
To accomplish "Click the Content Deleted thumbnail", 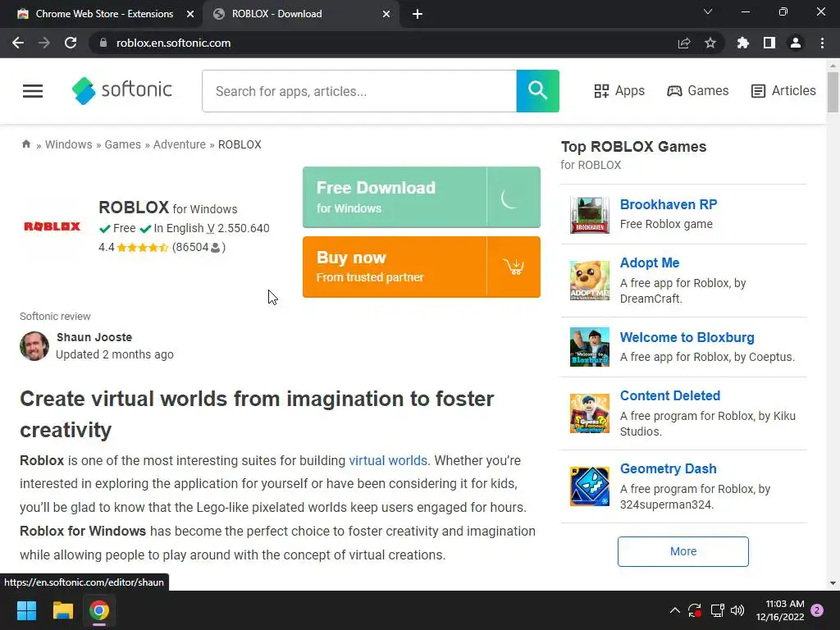I will [590, 413].
